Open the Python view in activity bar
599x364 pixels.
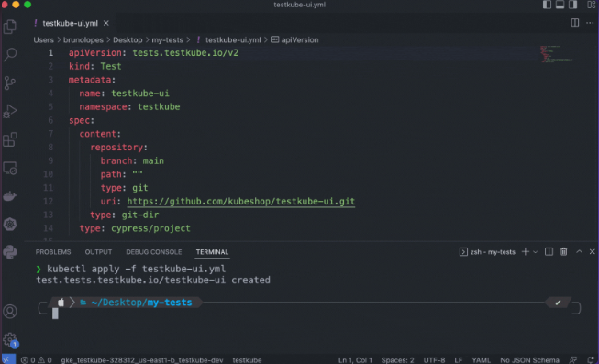point(10,252)
